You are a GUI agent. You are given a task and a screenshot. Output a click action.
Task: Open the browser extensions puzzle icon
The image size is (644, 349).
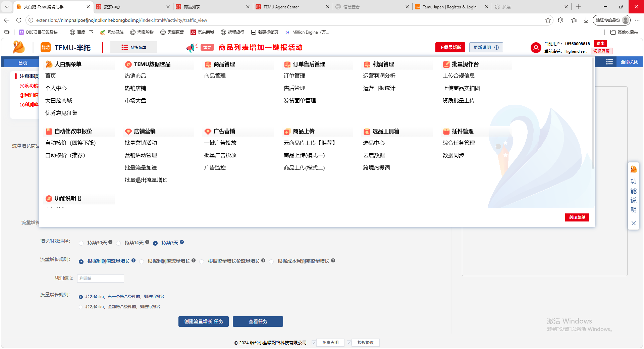click(x=560, y=20)
